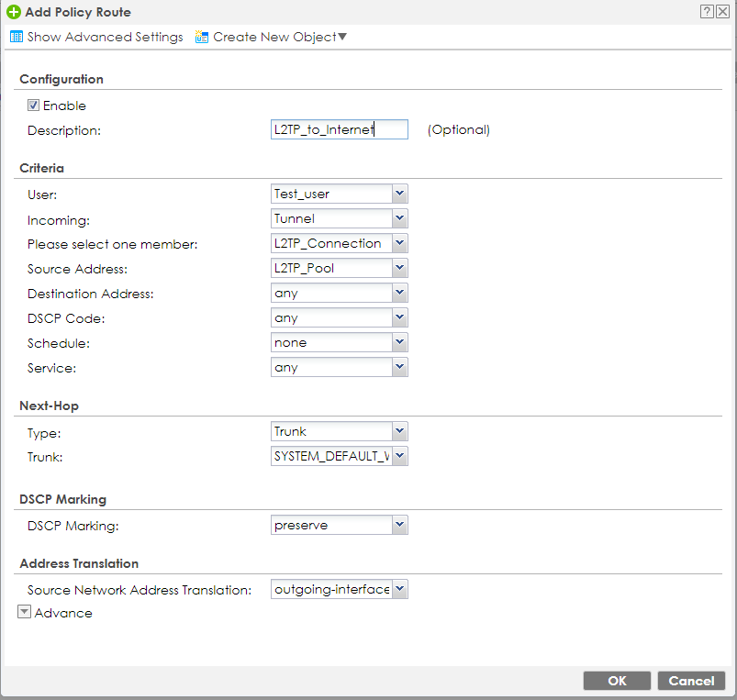Image resolution: width=737 pixels, height=700 pixels.
Task: Open the Schedule dropdown
Action: coord(398,342)
